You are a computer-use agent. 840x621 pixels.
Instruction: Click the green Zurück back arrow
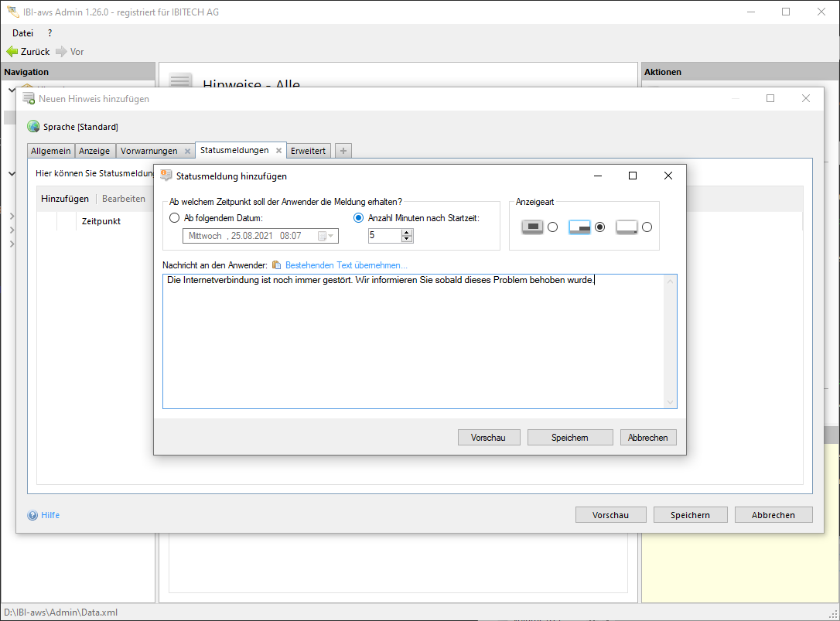tap(12, 52)
